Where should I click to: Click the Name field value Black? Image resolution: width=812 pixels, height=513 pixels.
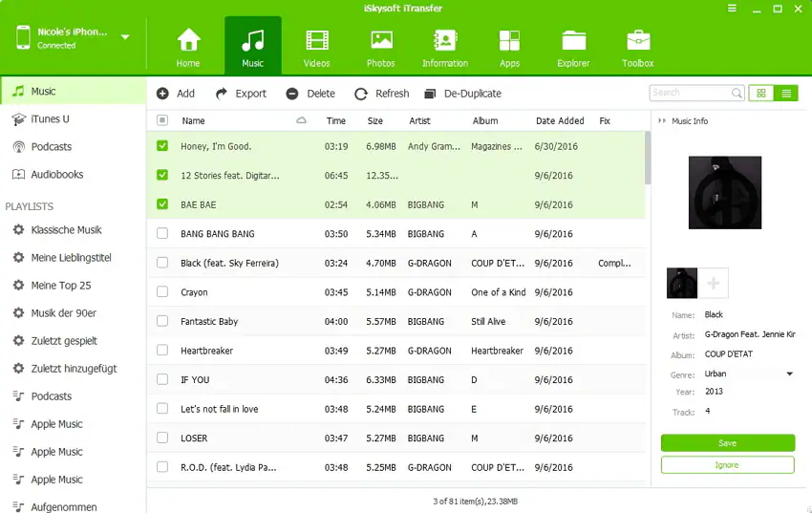click(x=714, y=314)
